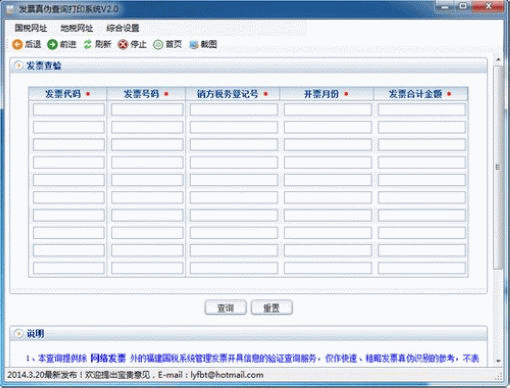Click first 发票号码 input field
The width and height of the screenshot is (510, 388).
coord(147,110)
